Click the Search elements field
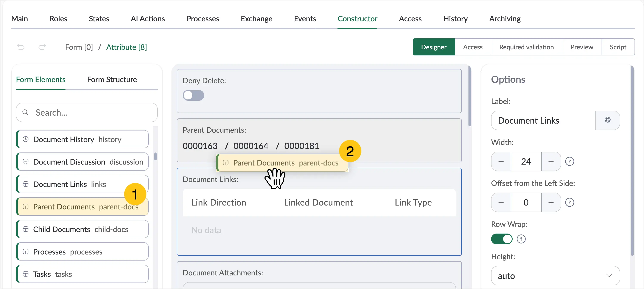644x289 pixels. (x=87, y=112)
